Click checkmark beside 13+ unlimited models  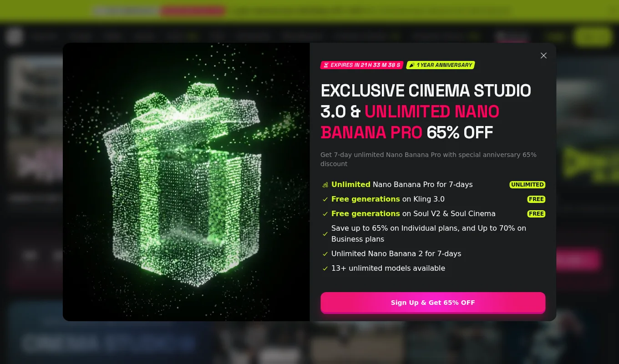click(325, 268)
